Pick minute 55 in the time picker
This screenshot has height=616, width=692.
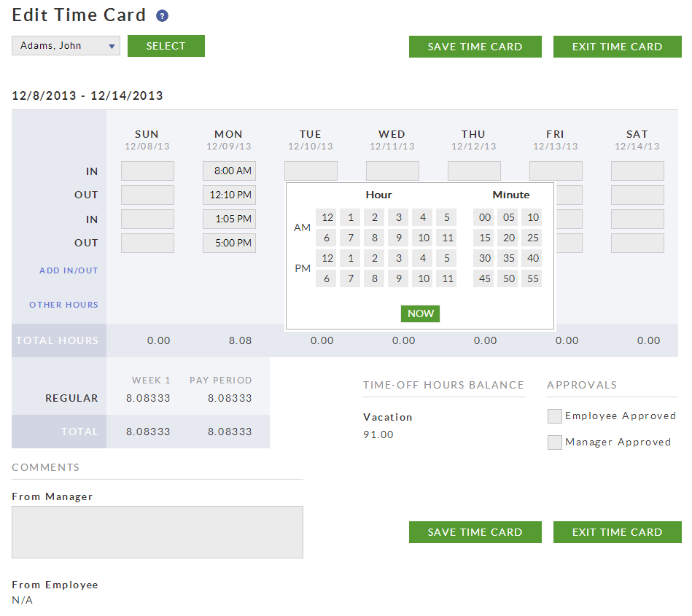tap(531, 278)
